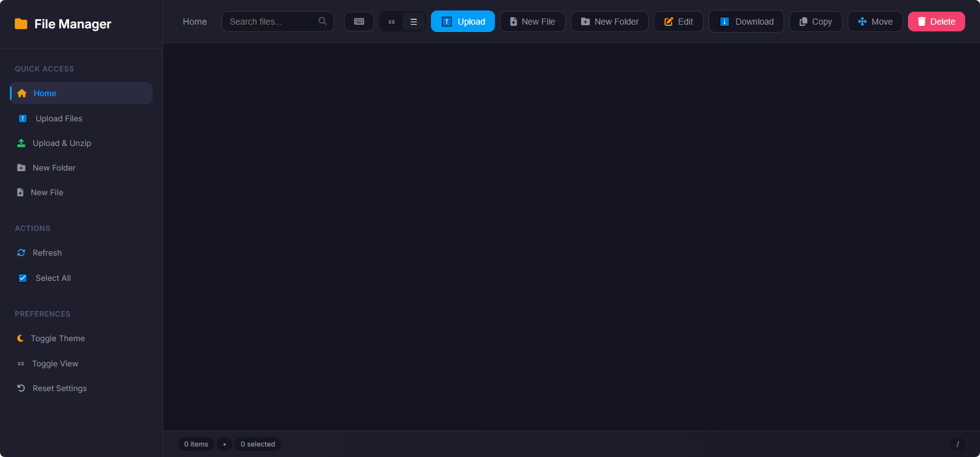The image size is (980, 457).
Task: Switch to list view
Action: tap(414, 22)
